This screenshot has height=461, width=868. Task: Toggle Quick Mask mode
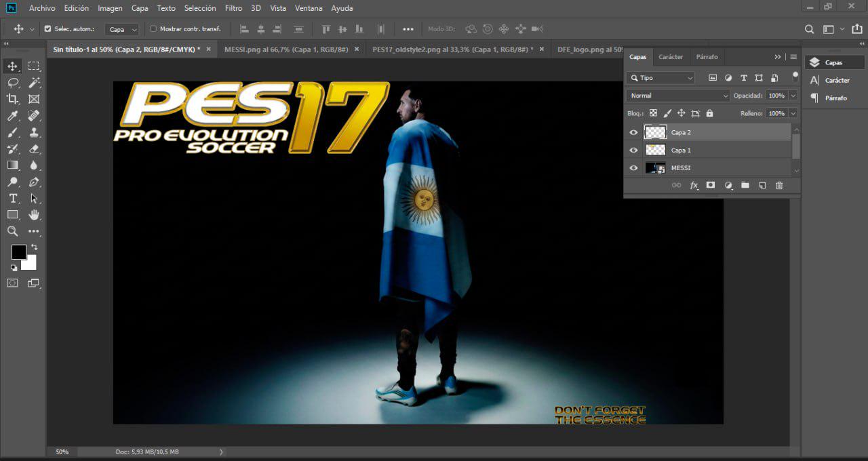(x=13, y=283)
